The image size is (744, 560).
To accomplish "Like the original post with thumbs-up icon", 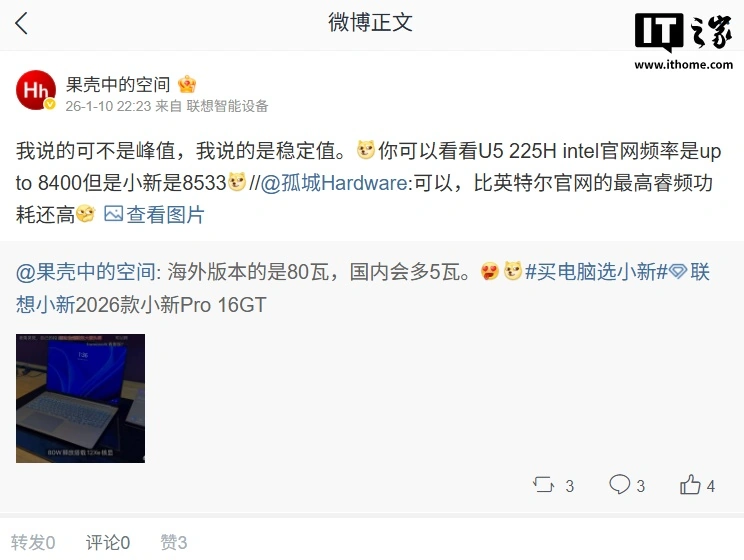I will [690, 485].
